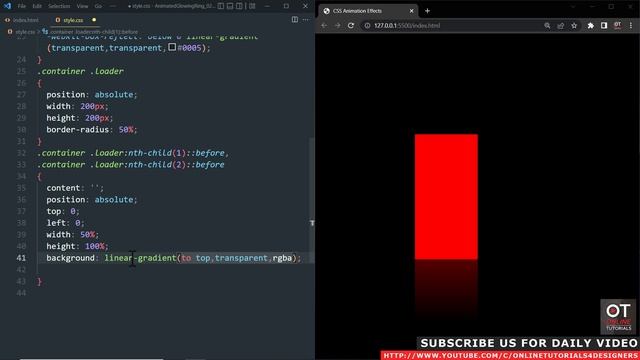Toggle the browser side panel icon

coord(604,25)
